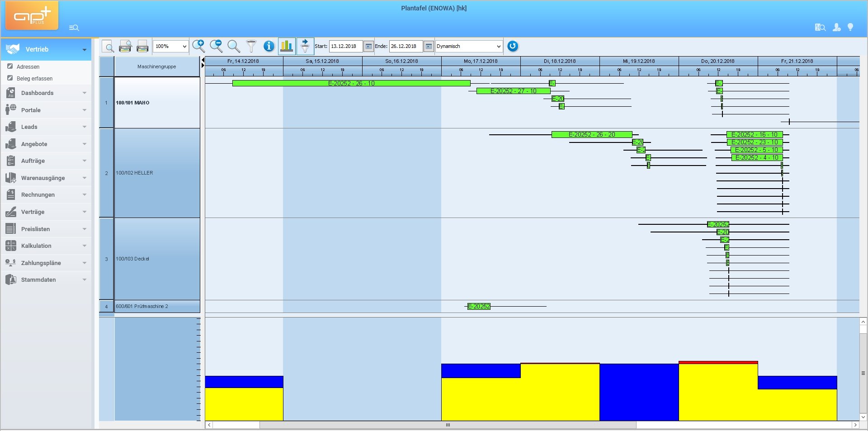The width and height of the screenshot is (868, 431).
Task: Select the E-20252 - 5 - 10 bar
Action: pyautogui.click(x=756, y=150)
